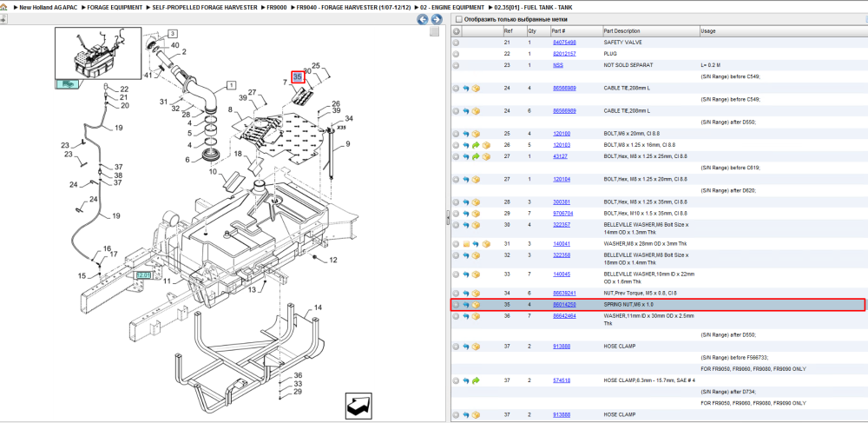The image size is (868, 423).
Task: Click boxed callout 1 in diagram
Action: pos(231,86)
